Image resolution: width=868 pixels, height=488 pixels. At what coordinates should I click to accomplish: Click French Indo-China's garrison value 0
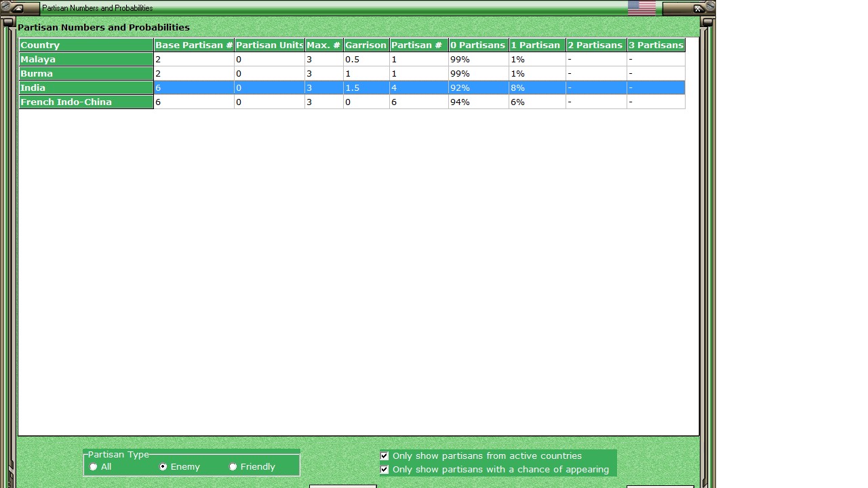click(366, 102)
